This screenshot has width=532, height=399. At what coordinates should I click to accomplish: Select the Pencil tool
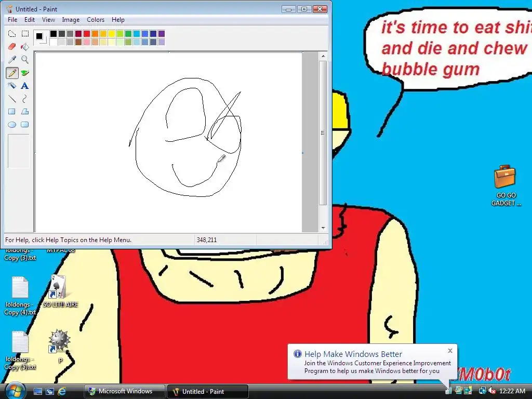[x=12, y=73]
